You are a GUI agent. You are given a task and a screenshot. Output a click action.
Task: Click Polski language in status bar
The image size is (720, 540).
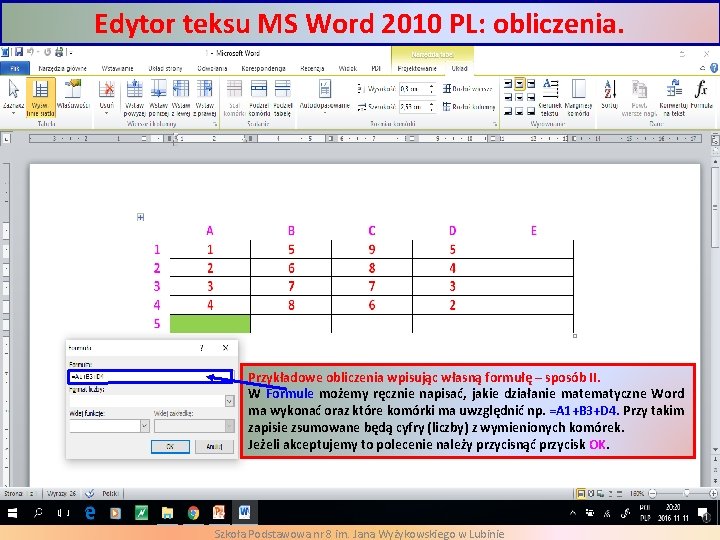point(110,494)
